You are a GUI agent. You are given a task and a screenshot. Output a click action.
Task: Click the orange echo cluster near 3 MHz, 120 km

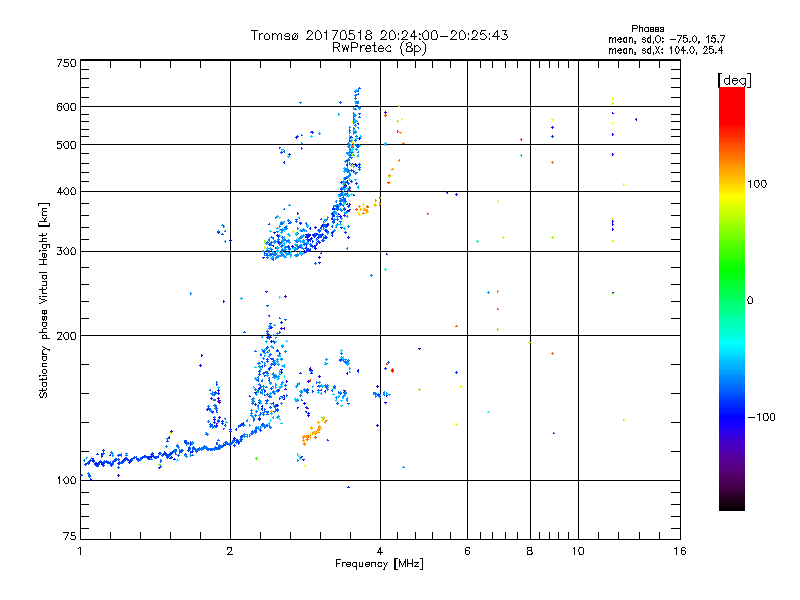[x=314, y=432]
